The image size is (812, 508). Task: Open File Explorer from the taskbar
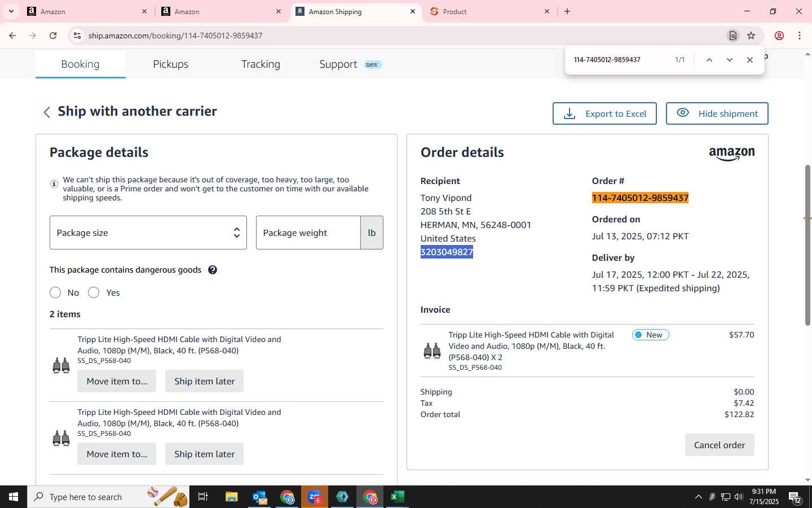(232, 497)
